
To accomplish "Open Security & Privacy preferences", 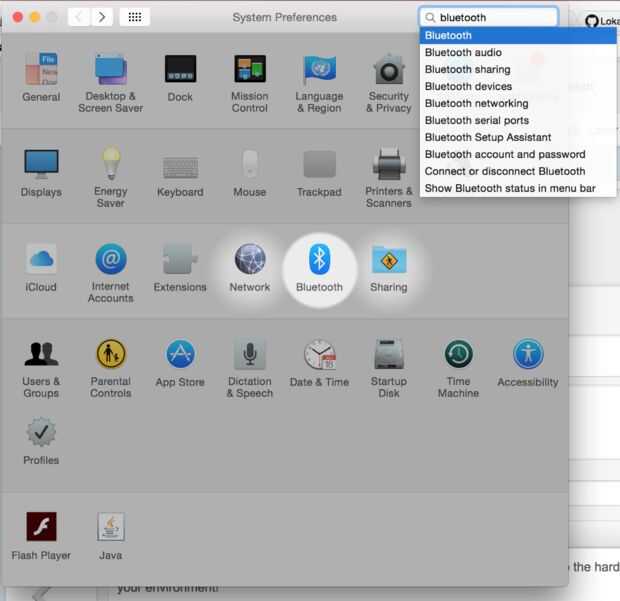I will pyautogui.click(x=389, y=83).
